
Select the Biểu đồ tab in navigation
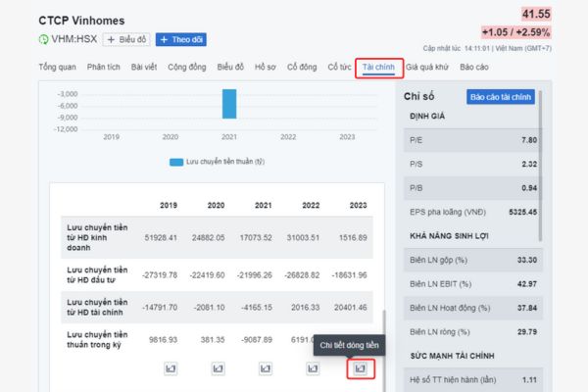(x=230, y=68)
